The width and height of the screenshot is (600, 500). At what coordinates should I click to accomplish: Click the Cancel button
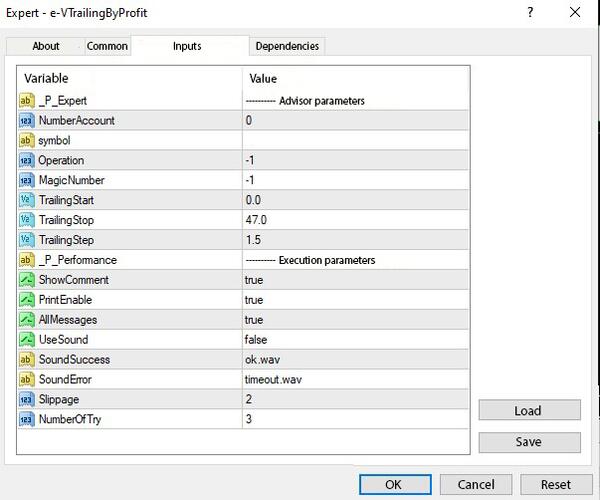476,485
